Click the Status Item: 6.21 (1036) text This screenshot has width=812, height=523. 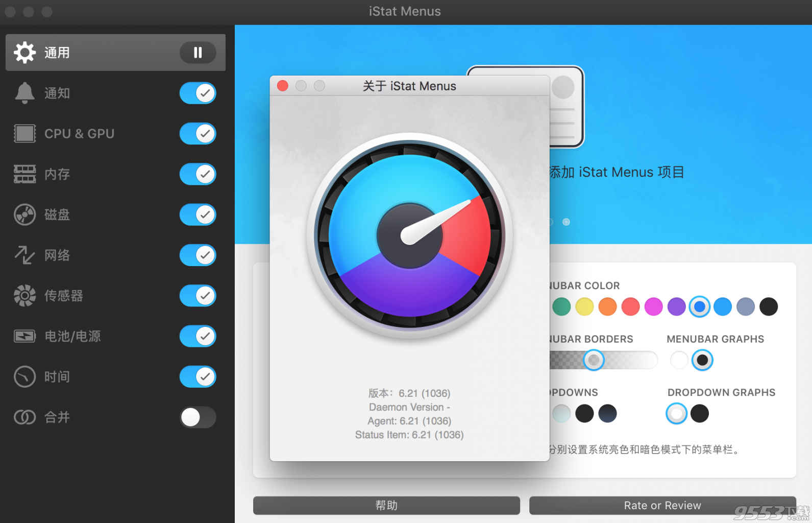(x=409, y=435)
